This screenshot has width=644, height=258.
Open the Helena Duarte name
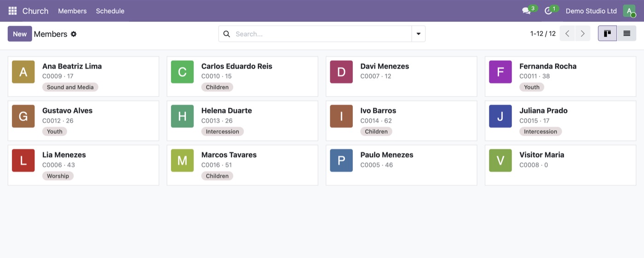(x=227, y=111)
